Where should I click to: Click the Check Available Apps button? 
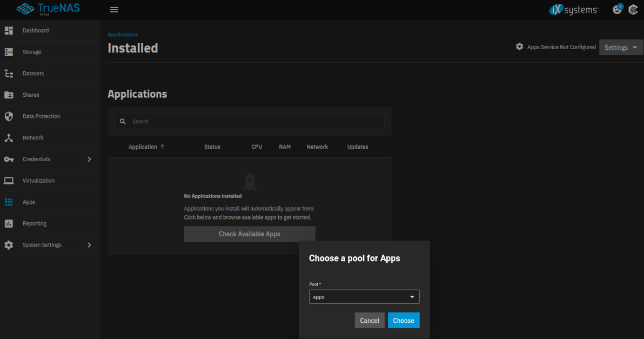[249, 234]
